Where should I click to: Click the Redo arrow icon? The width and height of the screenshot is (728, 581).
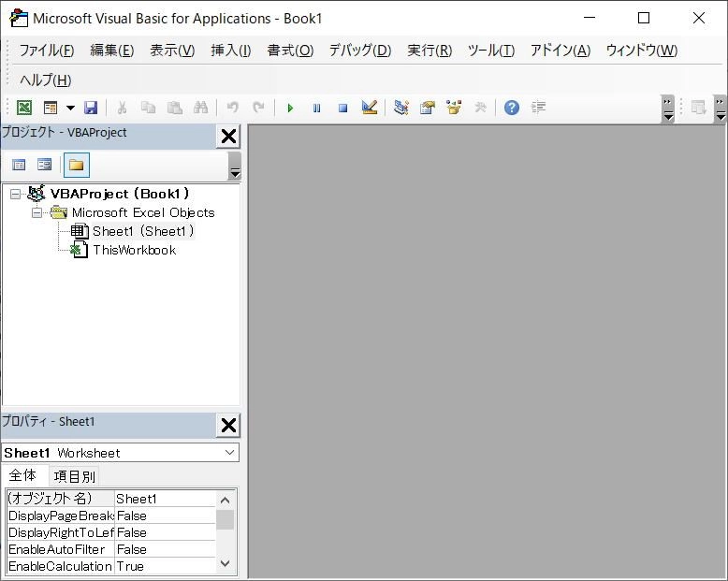point(258,108)
